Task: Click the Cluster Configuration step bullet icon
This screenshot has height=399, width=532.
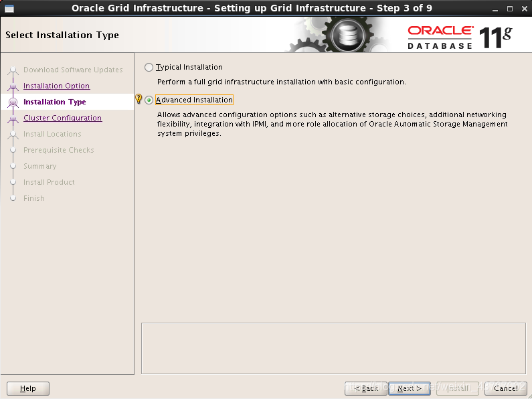Action: [x=13, y=118]
